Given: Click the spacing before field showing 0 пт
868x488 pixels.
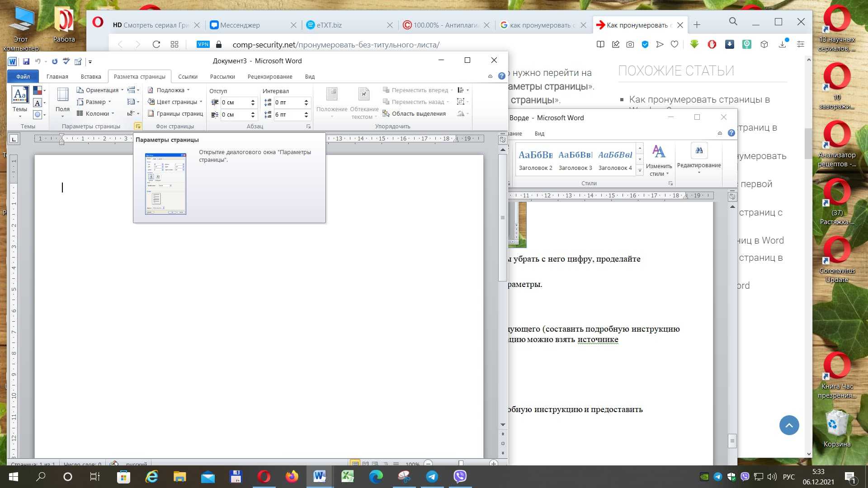Looking at the screenshot, I should click(x=288, y=103).
